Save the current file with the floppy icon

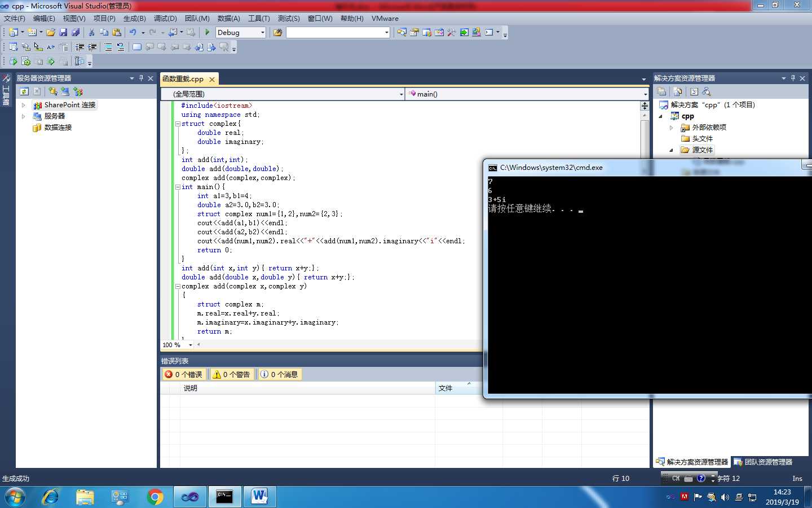(63, 33)
